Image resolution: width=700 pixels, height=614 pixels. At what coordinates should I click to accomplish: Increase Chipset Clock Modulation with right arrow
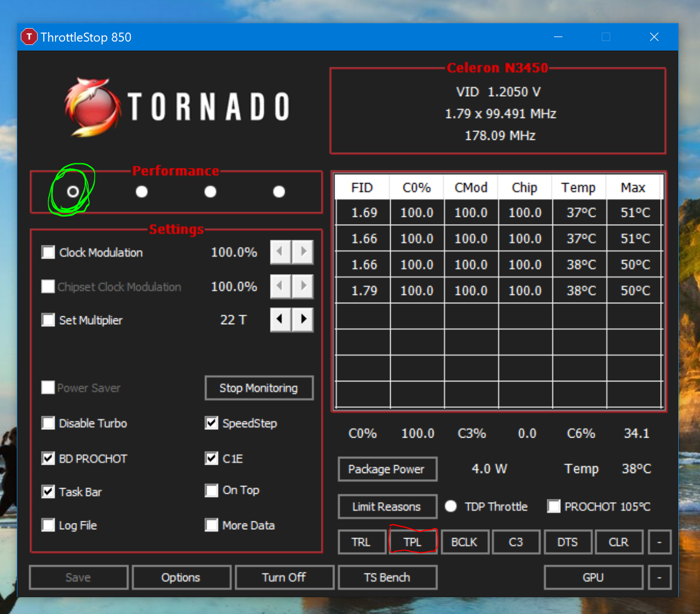coord(303,286)
